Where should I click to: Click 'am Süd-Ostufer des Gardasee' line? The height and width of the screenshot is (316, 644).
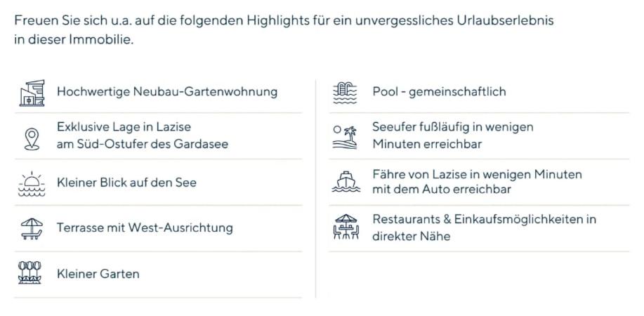coord(142,145)
